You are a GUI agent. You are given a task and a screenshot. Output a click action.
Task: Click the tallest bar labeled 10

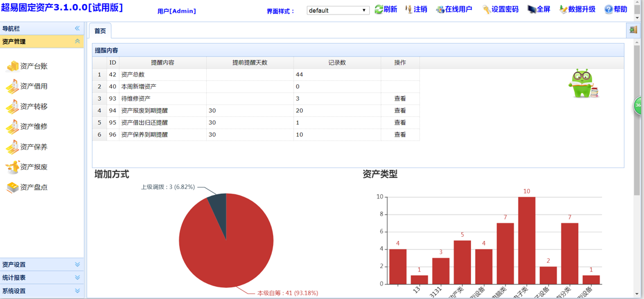click(526, 240)
